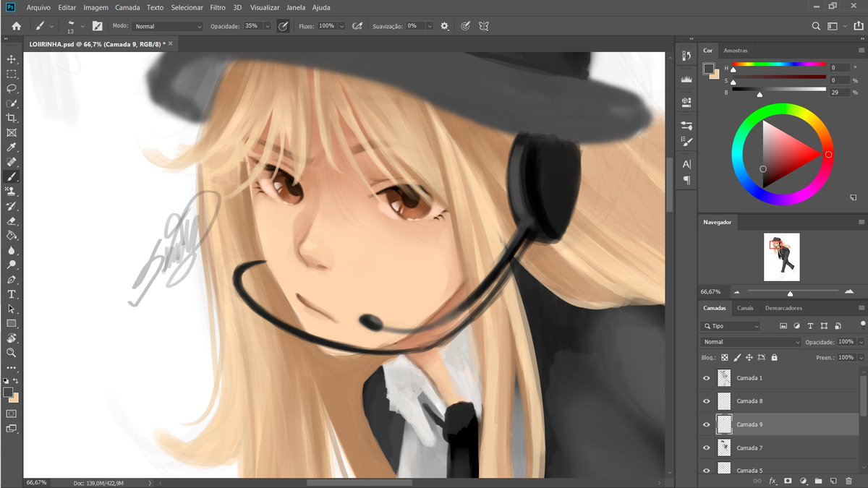Select the Clone Stamp tool

click(x=12, y=192)
